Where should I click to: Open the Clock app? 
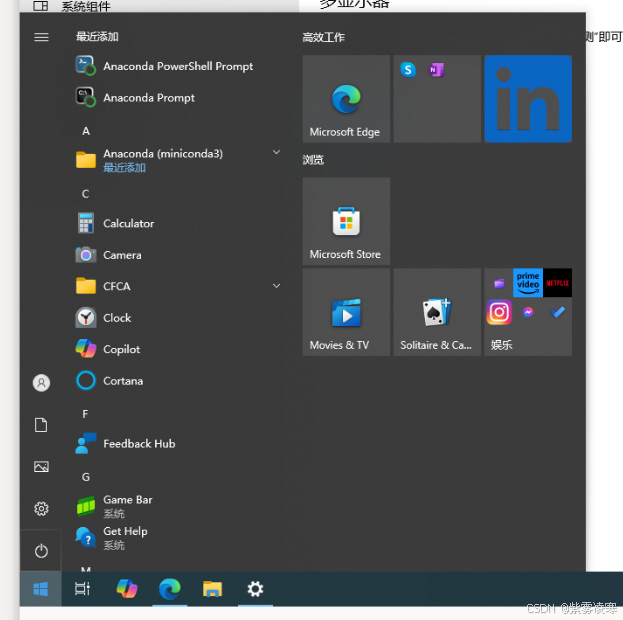pos(178,318)
